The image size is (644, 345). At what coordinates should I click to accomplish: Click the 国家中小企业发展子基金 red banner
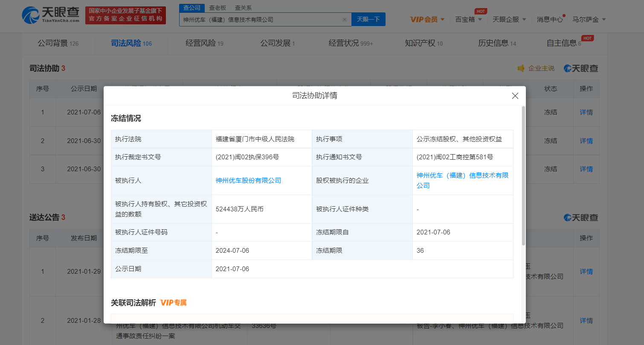[125, 15]
